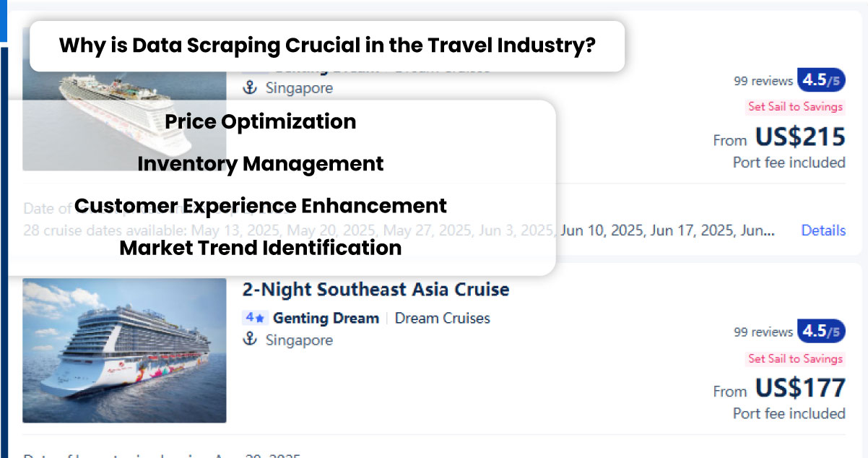Click the blue 4.5/5 rating badge (top listing)
This screenshot has height=458, width=868.
point(820,80)
